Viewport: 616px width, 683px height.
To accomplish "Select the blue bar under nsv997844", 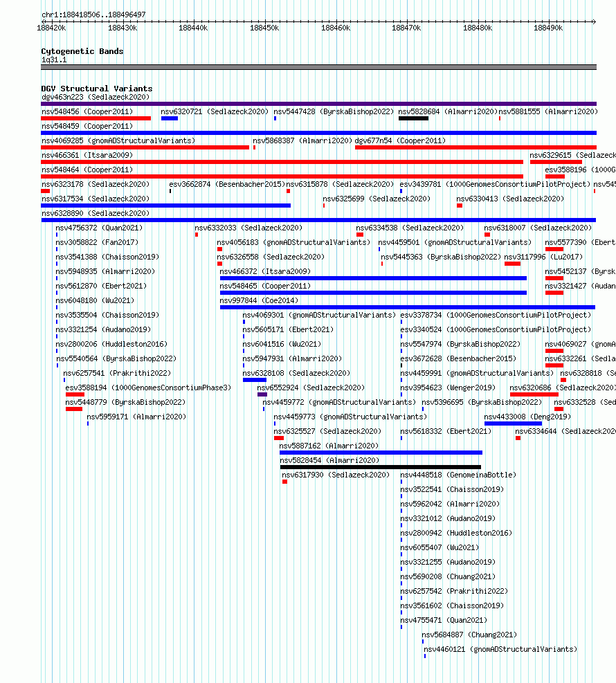I will click(408, 307).
